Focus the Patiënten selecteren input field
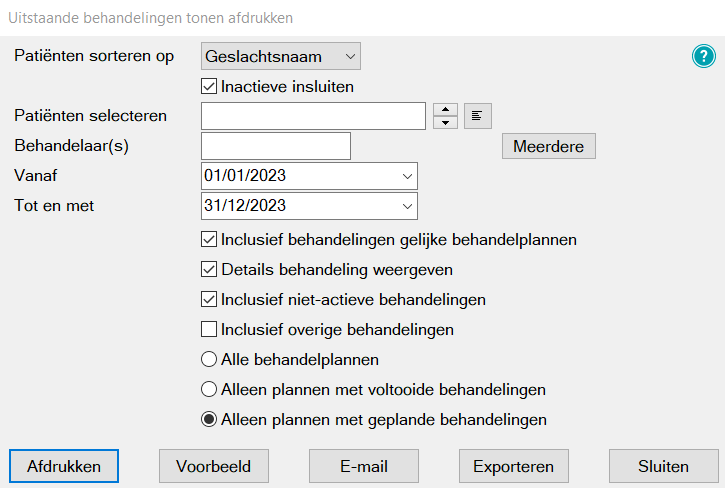The image size is (725, 488). 313,116
